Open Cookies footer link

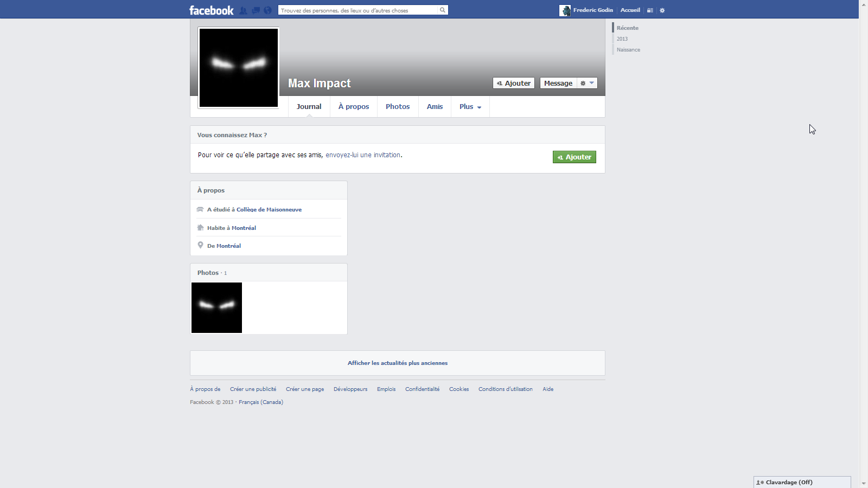pyautogui.click(x=459, y=389)
